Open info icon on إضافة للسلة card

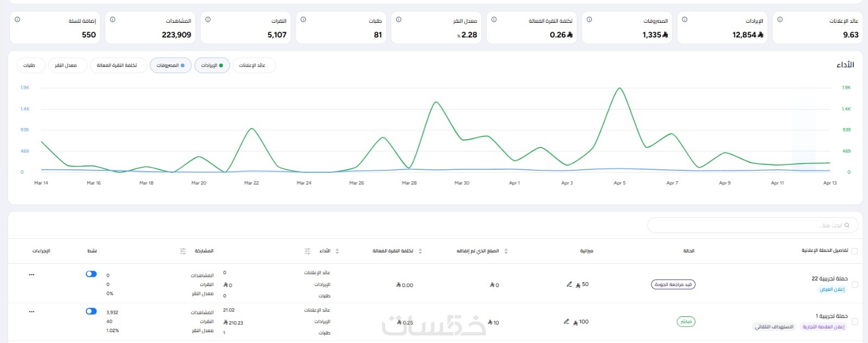tap(17, 20)
